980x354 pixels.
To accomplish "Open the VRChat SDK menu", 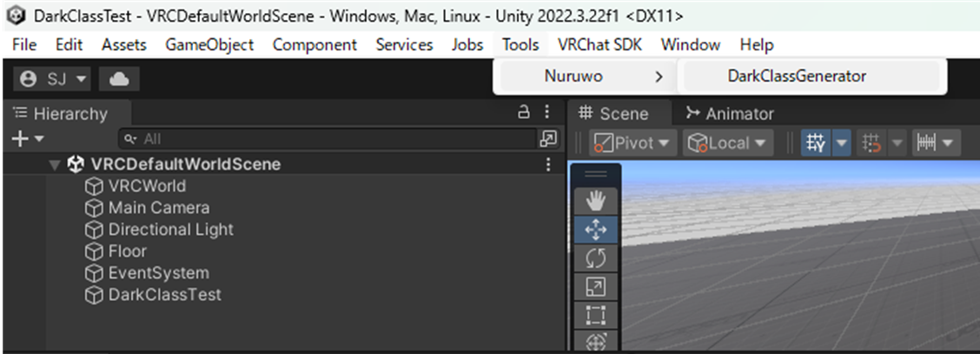I will tap(599, 45).
